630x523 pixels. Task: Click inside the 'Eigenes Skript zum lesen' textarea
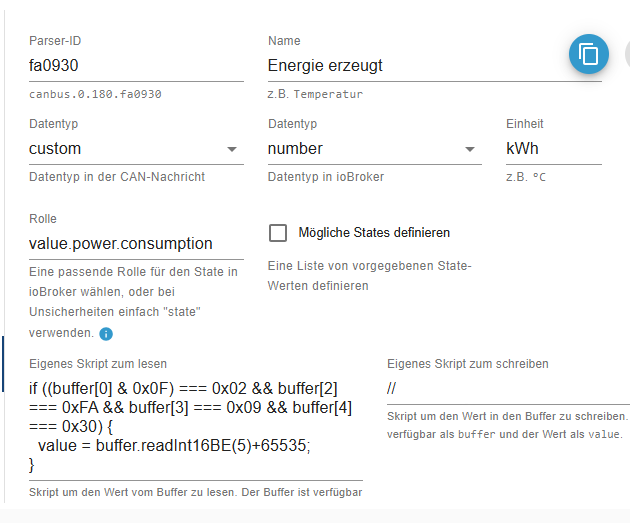coord(196,427)
